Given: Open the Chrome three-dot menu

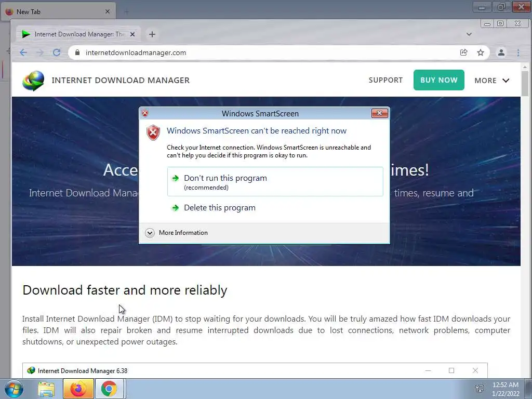Looking at the screenshot, I should coord(518,52).
